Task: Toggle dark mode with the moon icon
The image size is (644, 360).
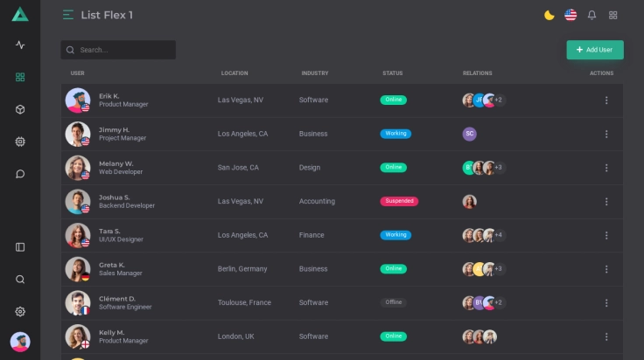Action: 549,15
